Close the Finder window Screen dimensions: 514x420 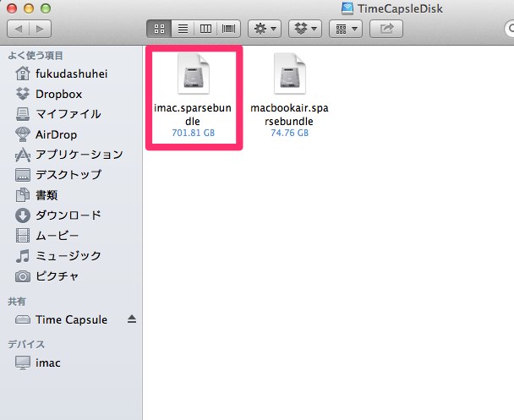tap(12, 8)
